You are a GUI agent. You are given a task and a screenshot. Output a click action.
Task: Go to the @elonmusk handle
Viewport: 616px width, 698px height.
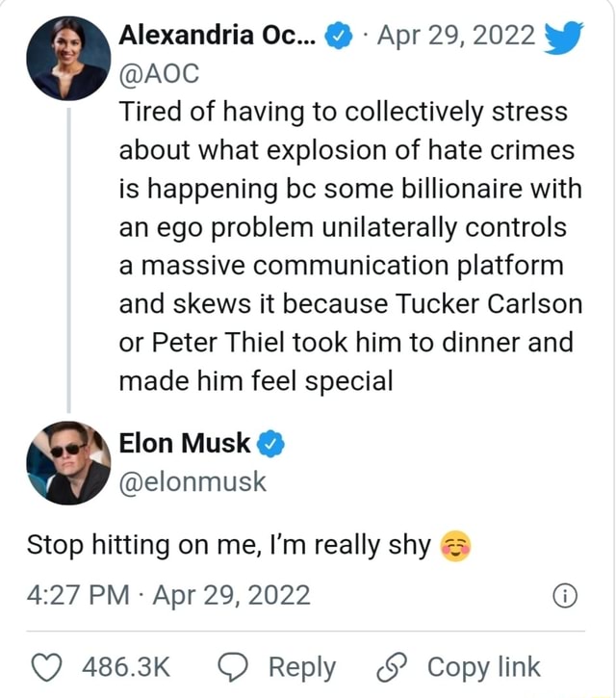pos(192,480)
